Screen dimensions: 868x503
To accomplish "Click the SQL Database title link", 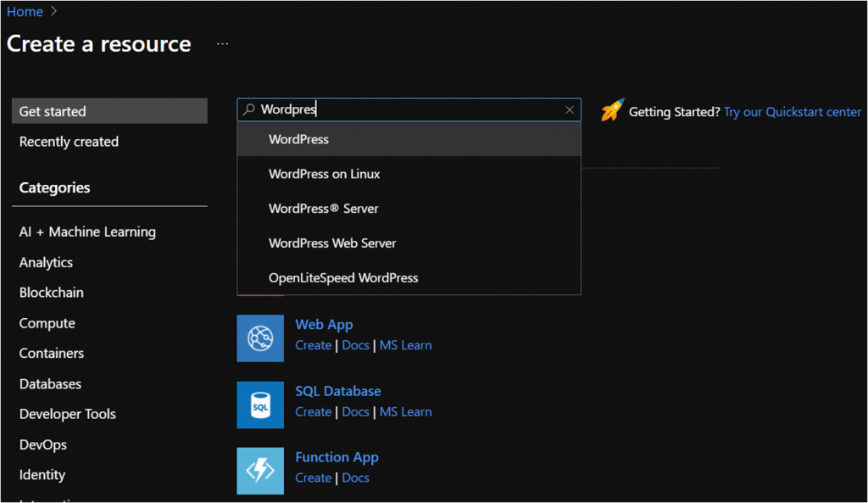I will point(337,391).
